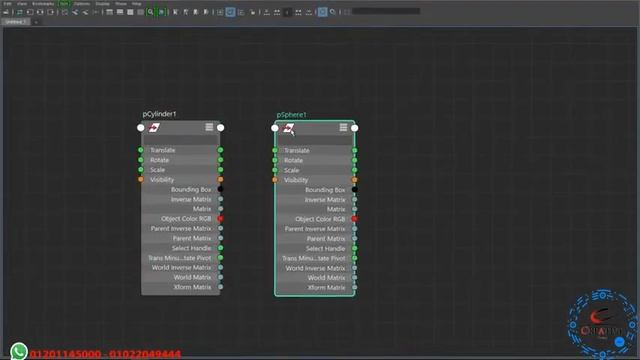This screenshot has width=640, height=360.
Task: Open the View menu
Action: (22, 4)
